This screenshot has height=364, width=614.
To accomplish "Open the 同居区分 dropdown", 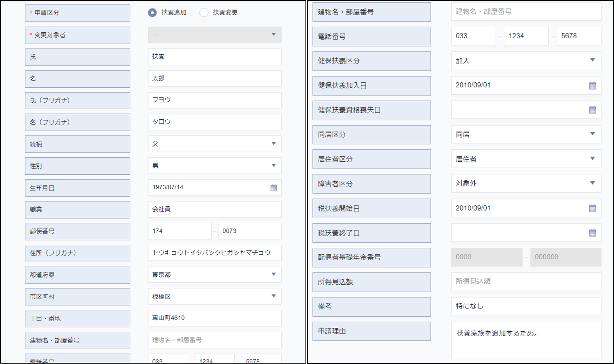I will (x=526, y=135).
